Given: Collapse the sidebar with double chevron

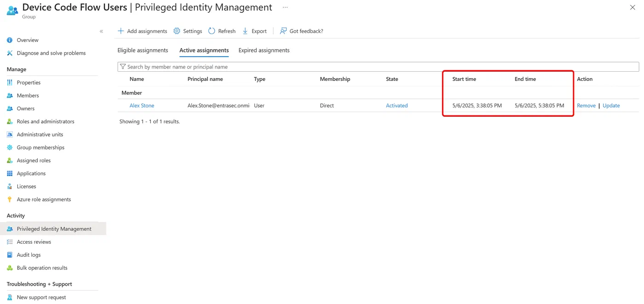Looking at the screenshot, I should 101,31.
